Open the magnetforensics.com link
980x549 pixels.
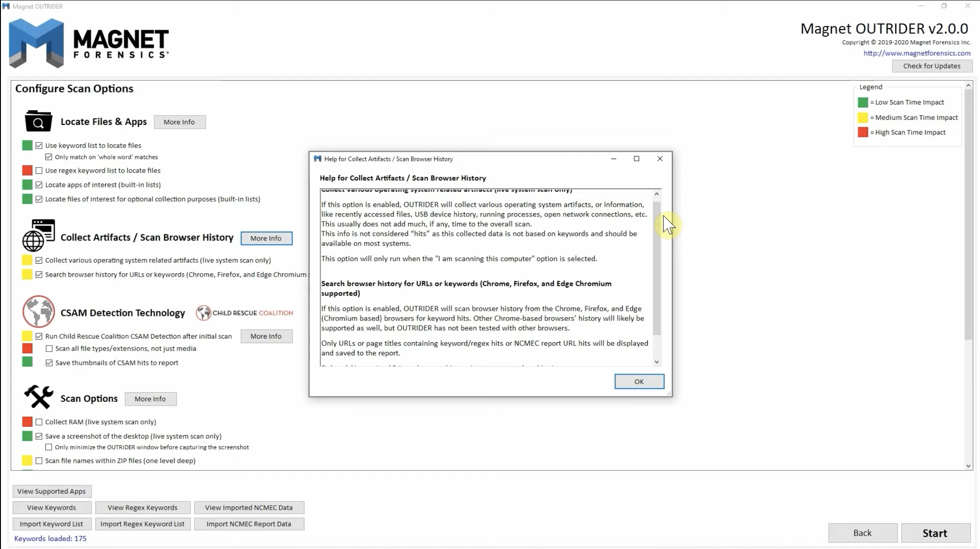(x=917, y=53)
